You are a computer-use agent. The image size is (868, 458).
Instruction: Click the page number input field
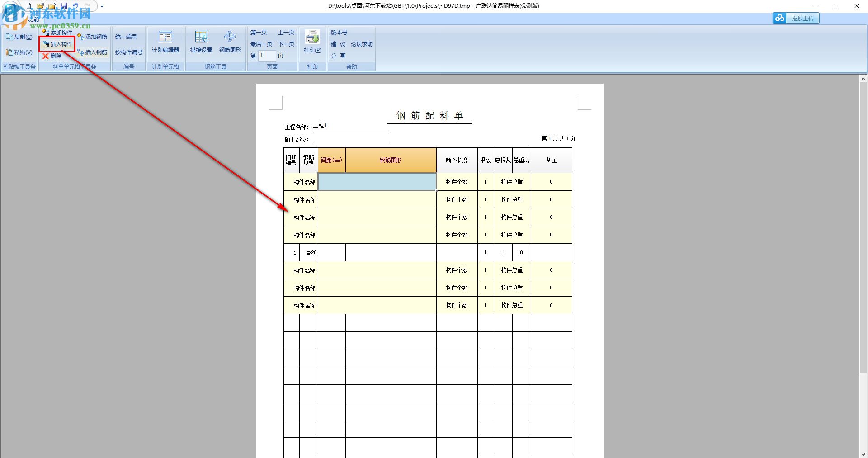(267, 56)
